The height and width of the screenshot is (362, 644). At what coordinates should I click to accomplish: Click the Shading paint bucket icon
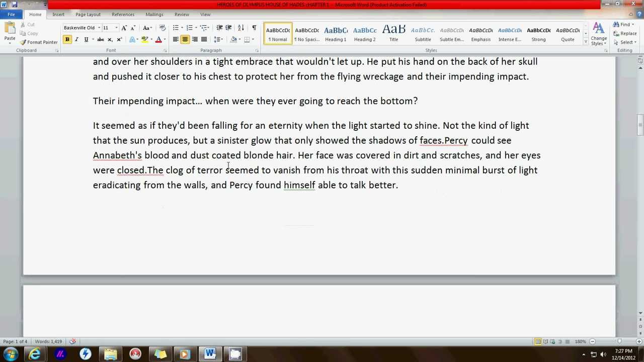point(234,39)
